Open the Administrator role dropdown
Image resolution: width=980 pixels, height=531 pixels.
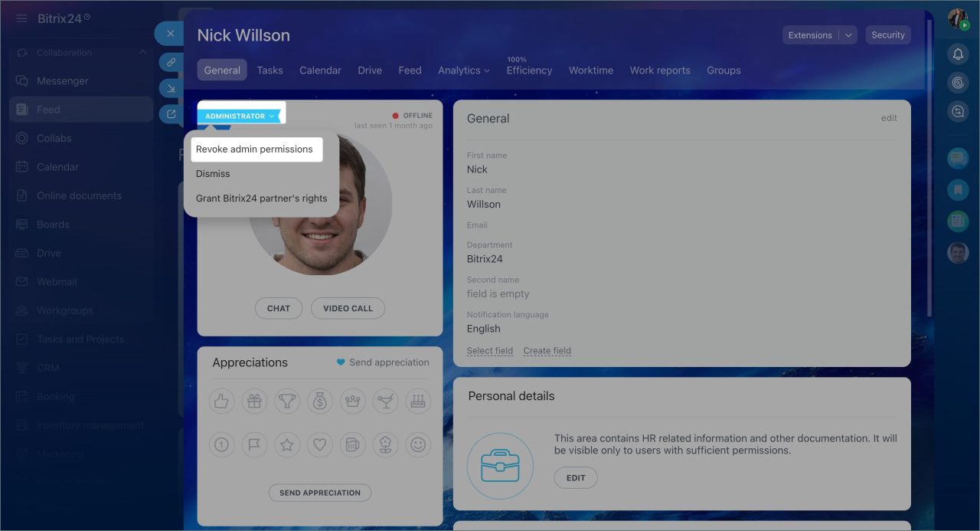(x=240, y=116)
